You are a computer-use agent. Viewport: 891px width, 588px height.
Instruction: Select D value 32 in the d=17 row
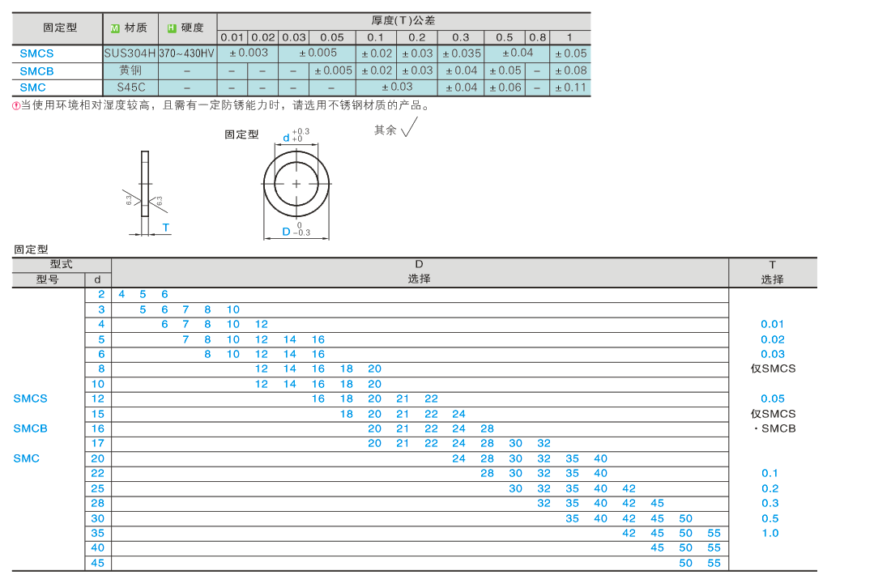[544, 443]
